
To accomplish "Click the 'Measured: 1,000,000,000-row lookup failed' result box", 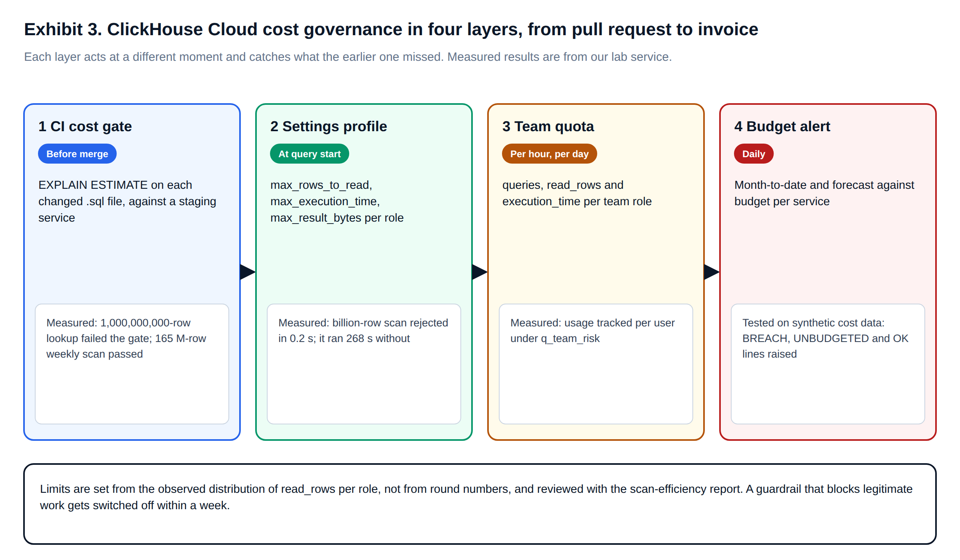I will pyautogui.click(x=132, y=364).
